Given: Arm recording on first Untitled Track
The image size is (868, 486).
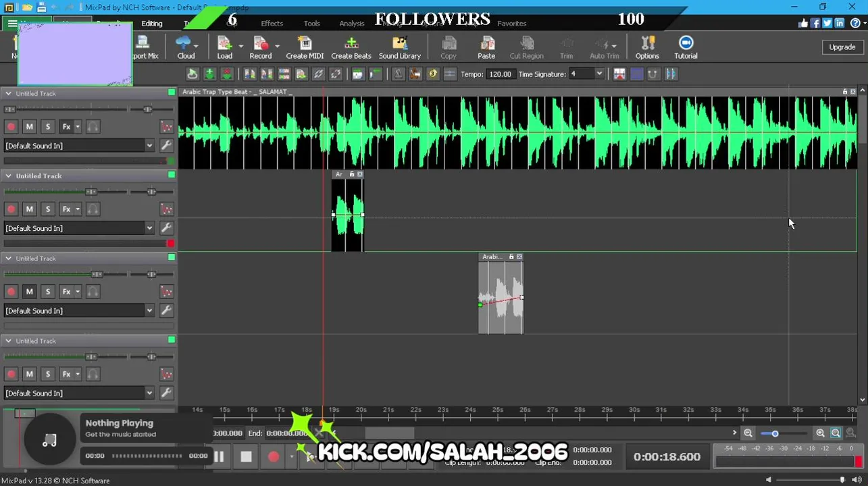Looking at the screenshot, I should tap(11, 127).
